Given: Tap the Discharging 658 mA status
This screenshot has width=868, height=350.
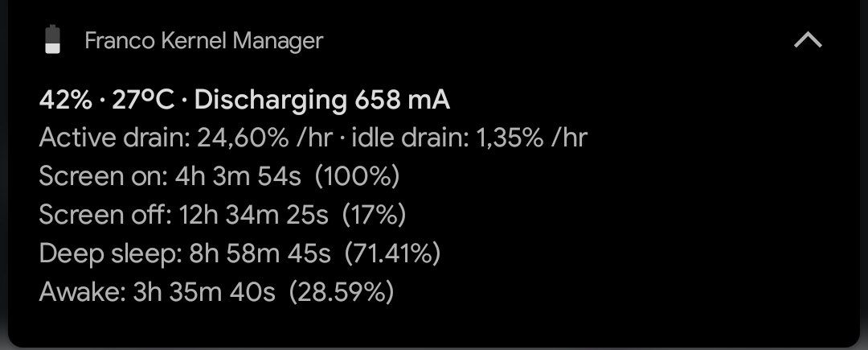Looking at the screenshot, I should tap(321, 101).
